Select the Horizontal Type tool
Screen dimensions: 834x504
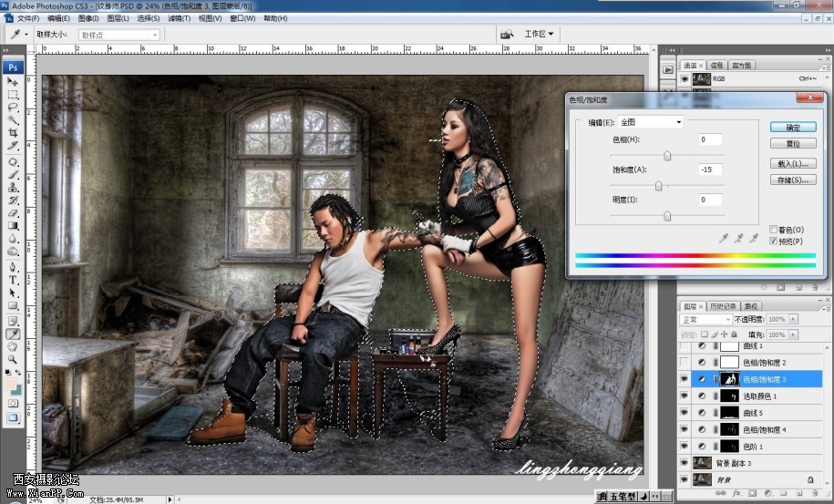pos(14,281)
